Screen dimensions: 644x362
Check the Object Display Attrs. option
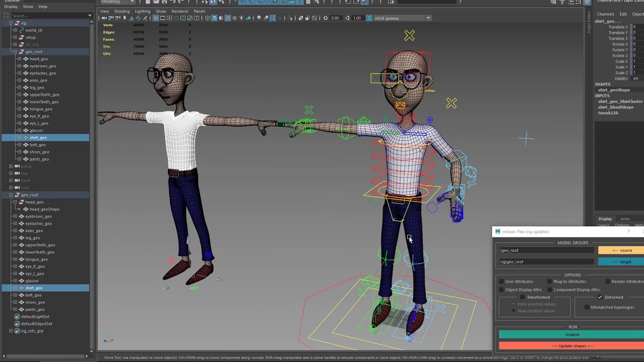click(x=501, y=290)
